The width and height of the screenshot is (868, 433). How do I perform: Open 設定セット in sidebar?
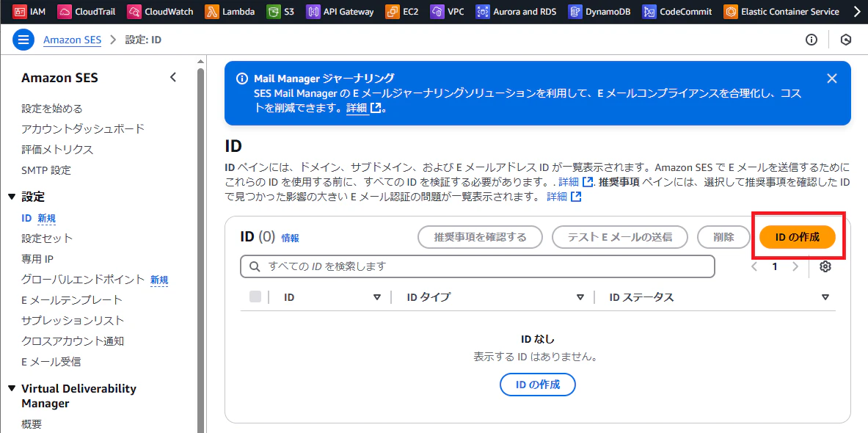tap(47, 239)
